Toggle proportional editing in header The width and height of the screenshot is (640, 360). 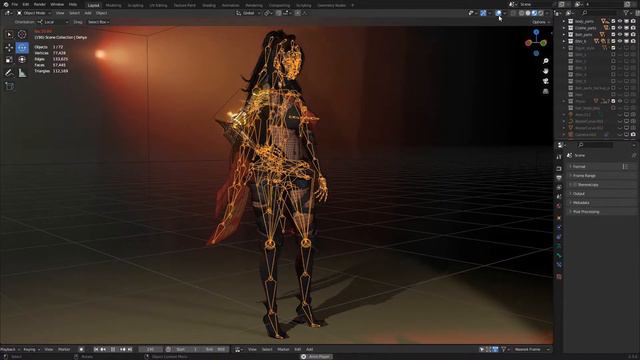[x=298, y=13]
